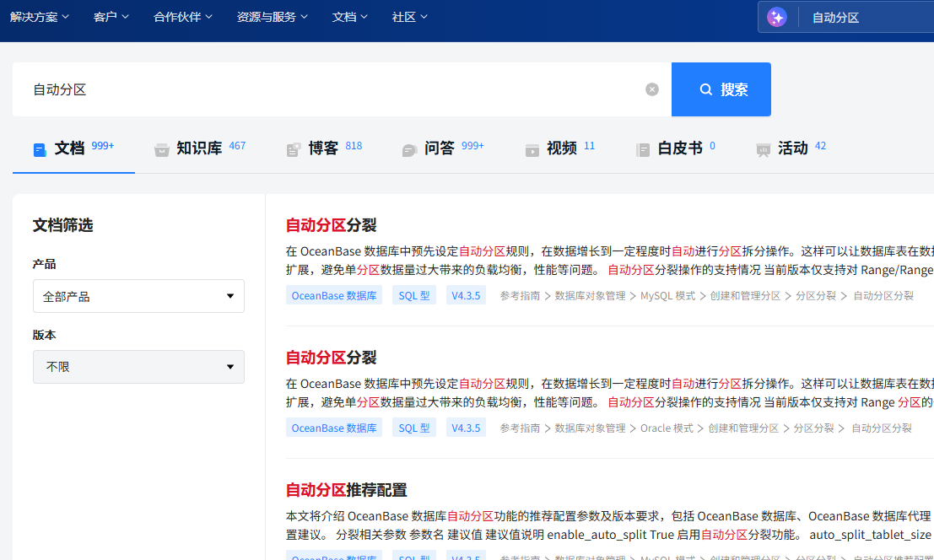Select the 文档 tab

click(x=73, y=148)
